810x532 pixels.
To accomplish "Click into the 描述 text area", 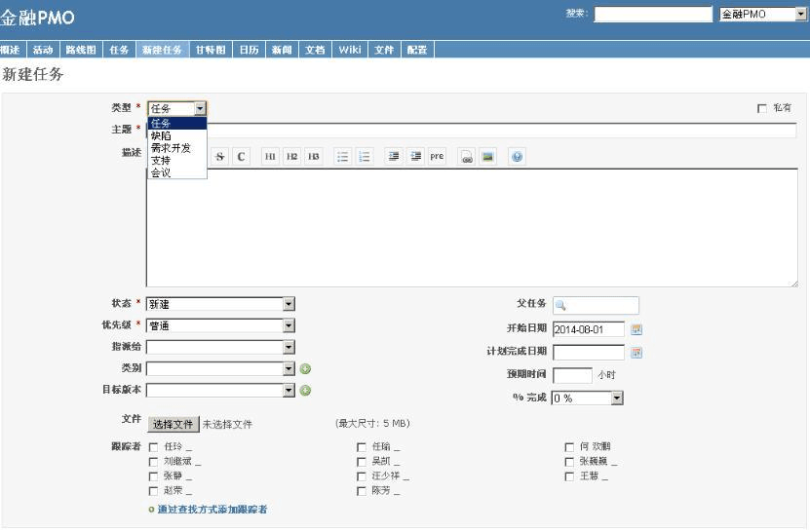I will tap(472, 228).
